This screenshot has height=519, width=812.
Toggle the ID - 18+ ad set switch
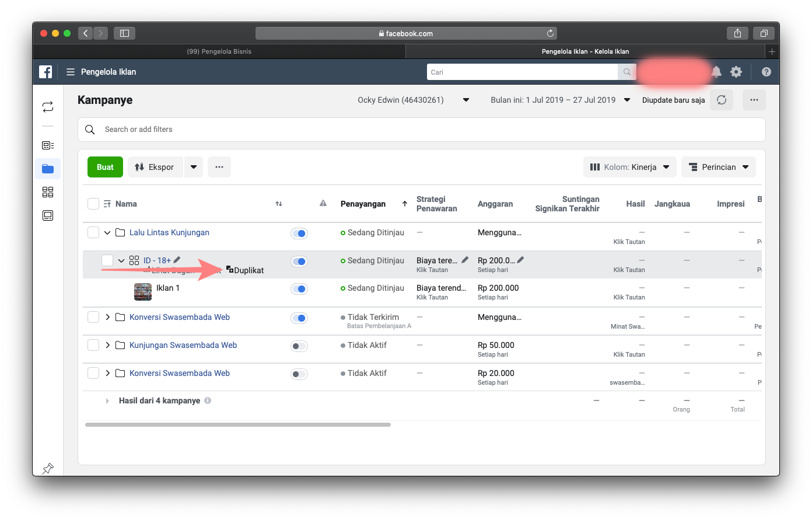click(x=299, y=262)
